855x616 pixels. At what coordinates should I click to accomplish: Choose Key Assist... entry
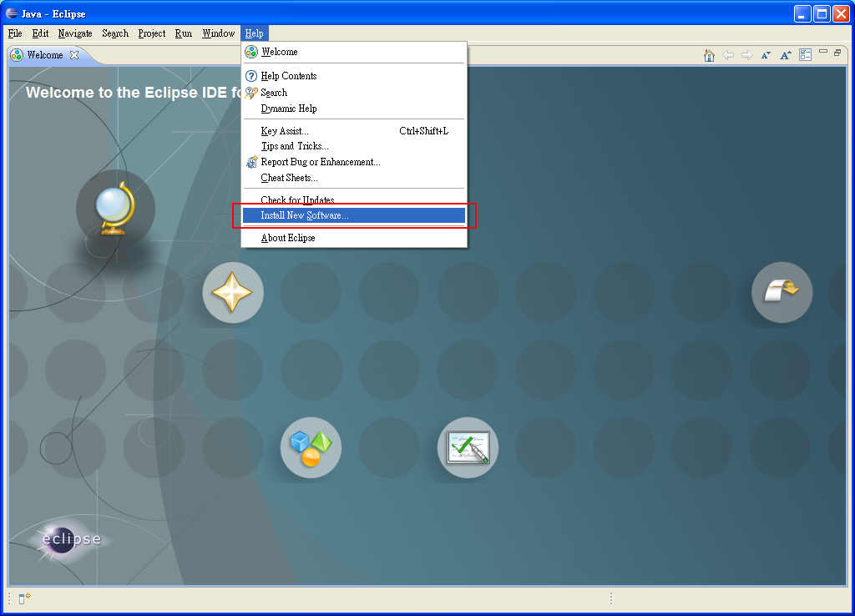(x=354, y=131)
